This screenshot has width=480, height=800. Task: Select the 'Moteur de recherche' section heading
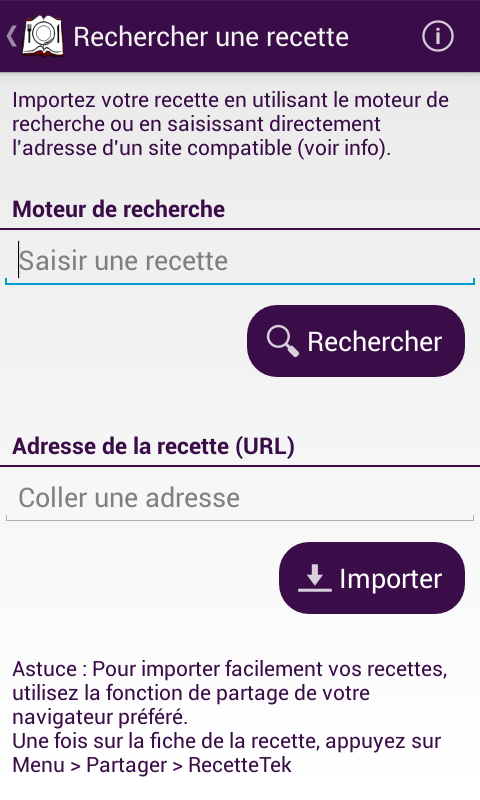118,209
